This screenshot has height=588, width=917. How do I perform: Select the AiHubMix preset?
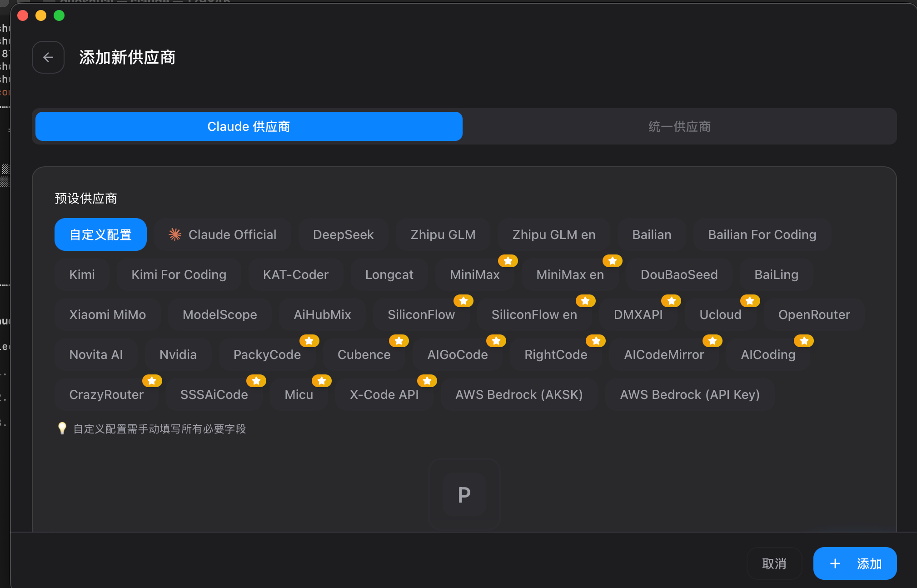(322, 314)
